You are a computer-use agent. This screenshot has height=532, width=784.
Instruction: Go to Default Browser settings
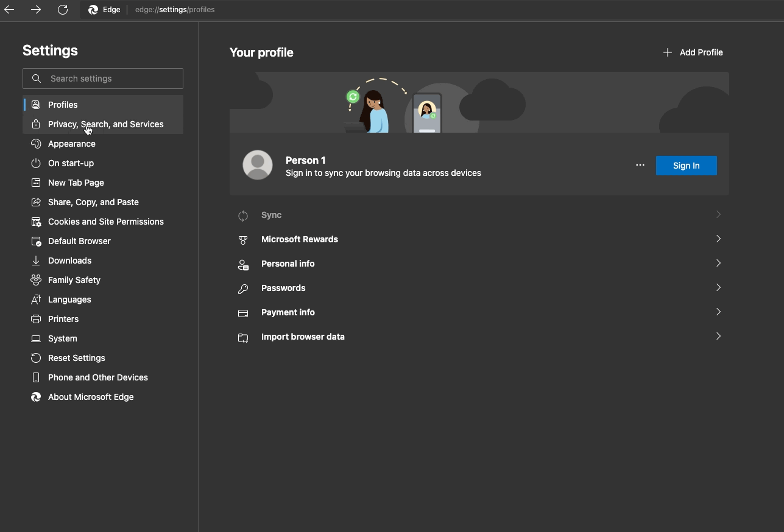tap(103, 241)
